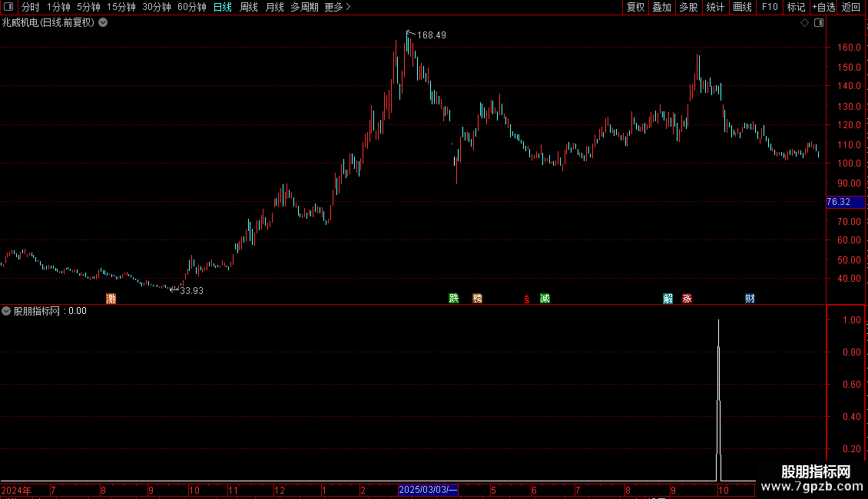This screenshot has width=868, height=499.
Task: Click the 股朋指标网 : 0.00 indicator label
Action: [50, 312]
